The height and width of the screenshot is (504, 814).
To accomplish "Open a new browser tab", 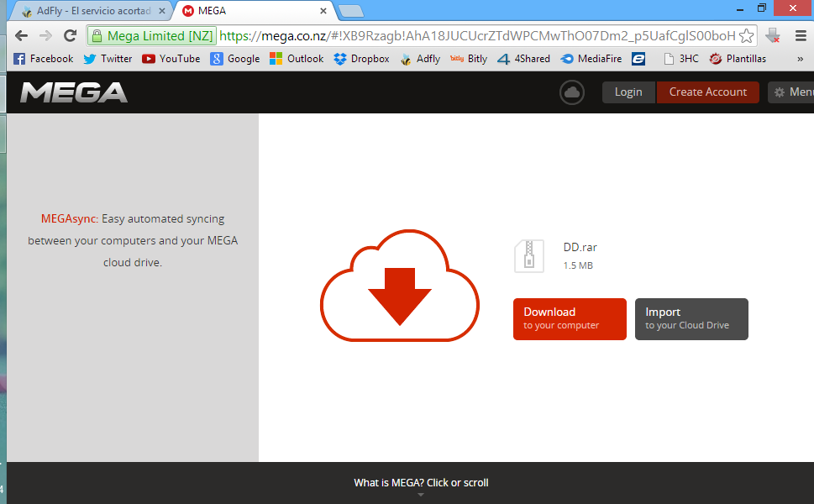I will point(351,11).
